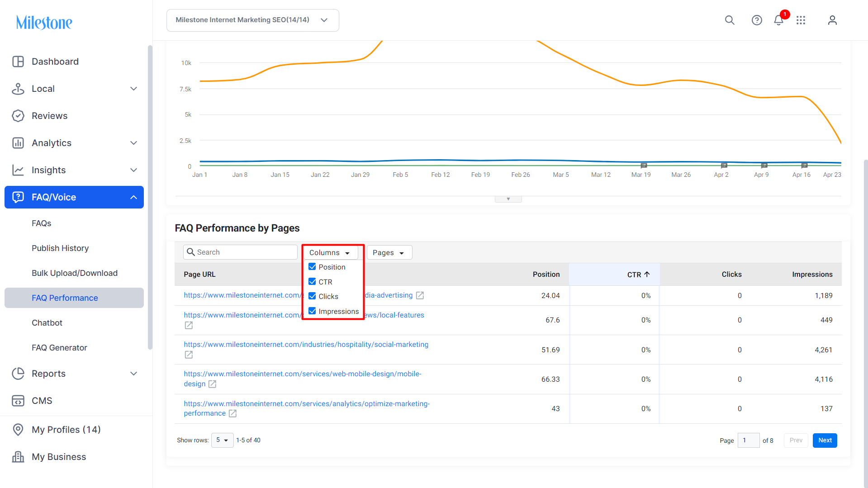This screenshot has height=488, width=868.
Task: Click the Reports pie chart icon
Action: (x=18, y=374)
